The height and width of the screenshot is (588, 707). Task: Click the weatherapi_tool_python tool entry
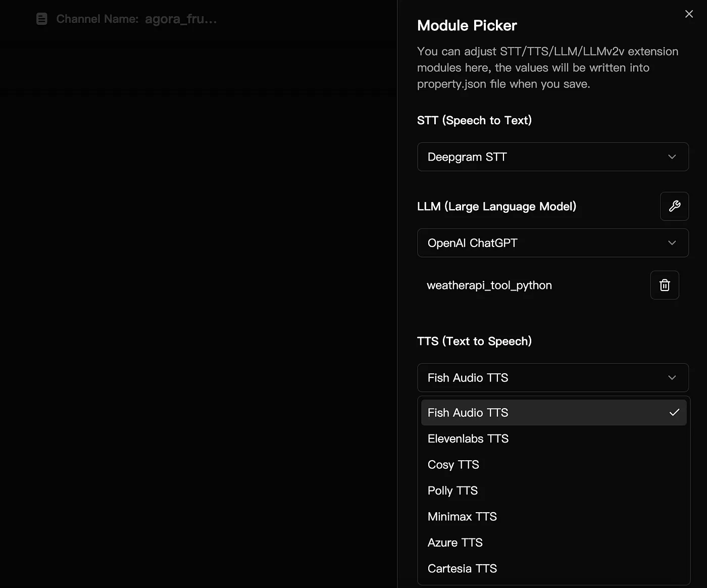tap(489, 285)
